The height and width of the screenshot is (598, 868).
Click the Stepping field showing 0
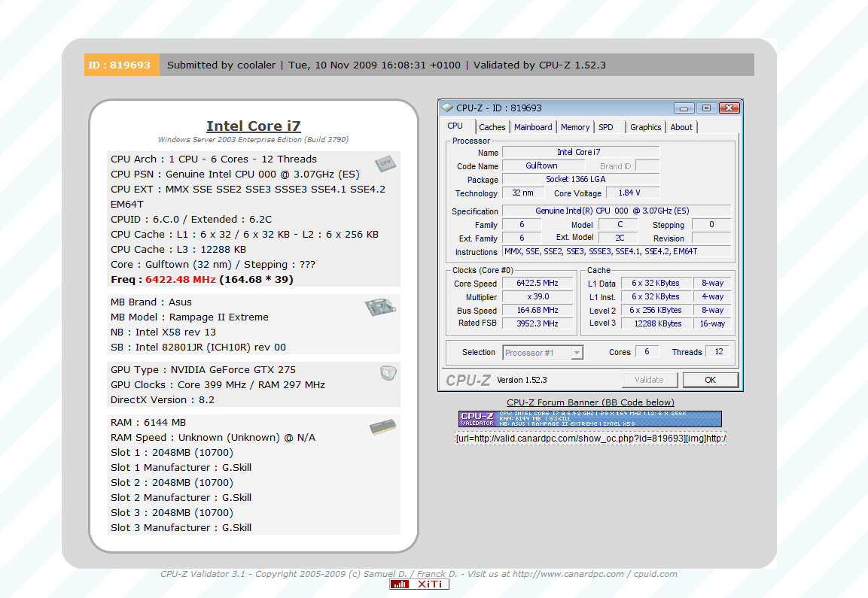click(711, 225)
